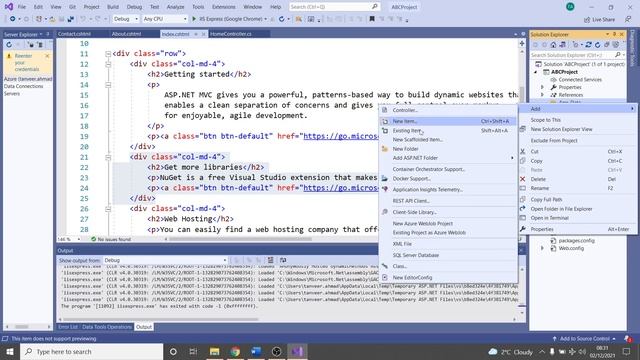Click the search magnifier in Solution Explorer

click(x=618, y=55)
